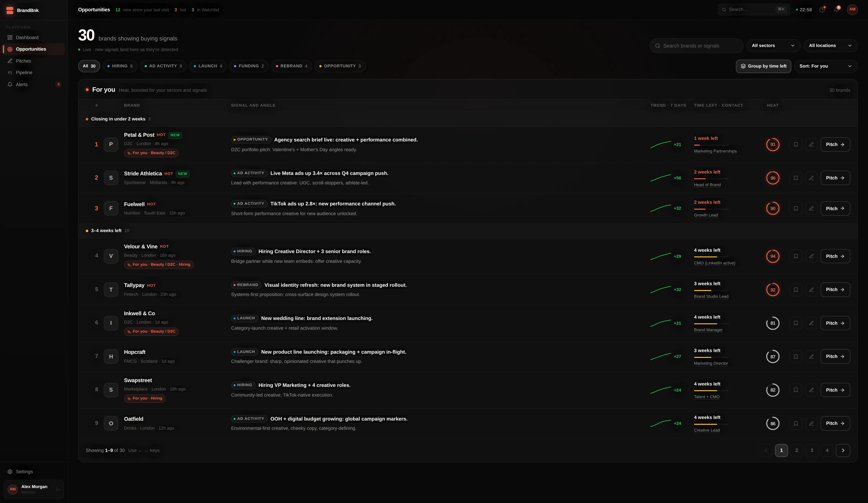Open Alerts in sidebar
Screen dimensions: 868x503
34,84
